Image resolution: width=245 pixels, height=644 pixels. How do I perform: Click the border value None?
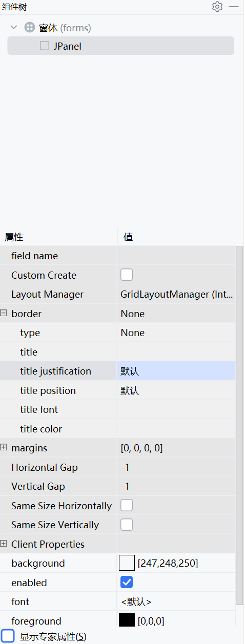pos(132,314)
